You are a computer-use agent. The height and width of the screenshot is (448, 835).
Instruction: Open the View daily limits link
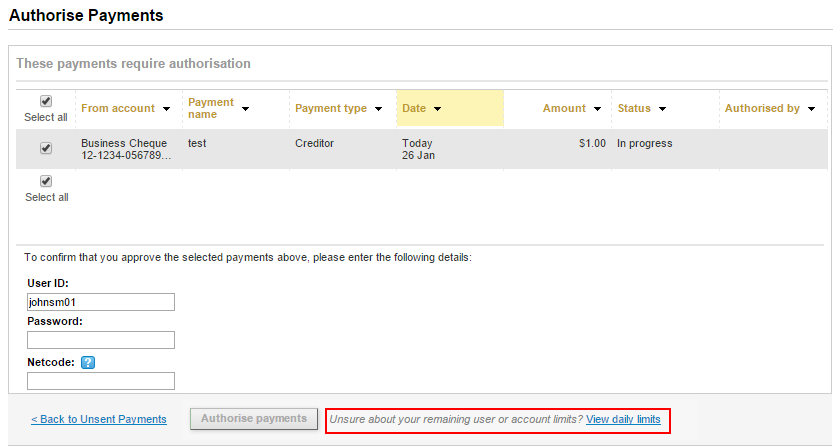click(623, 419)
